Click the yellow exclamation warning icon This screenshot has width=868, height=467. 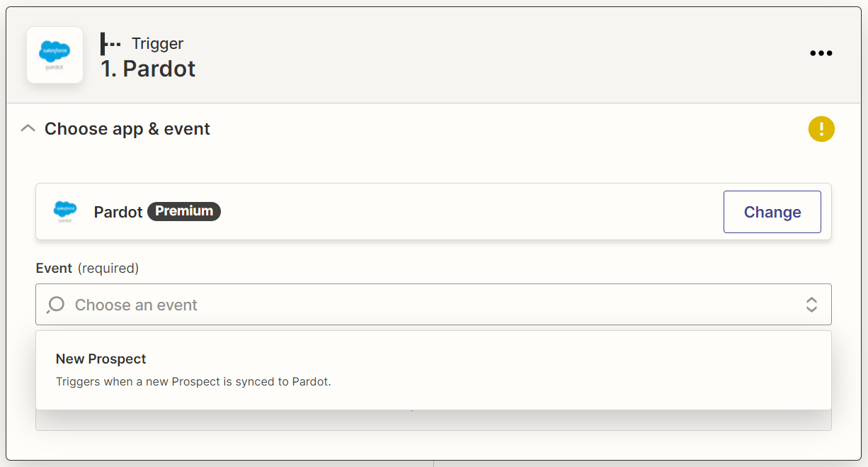click(x=821, y=129)
